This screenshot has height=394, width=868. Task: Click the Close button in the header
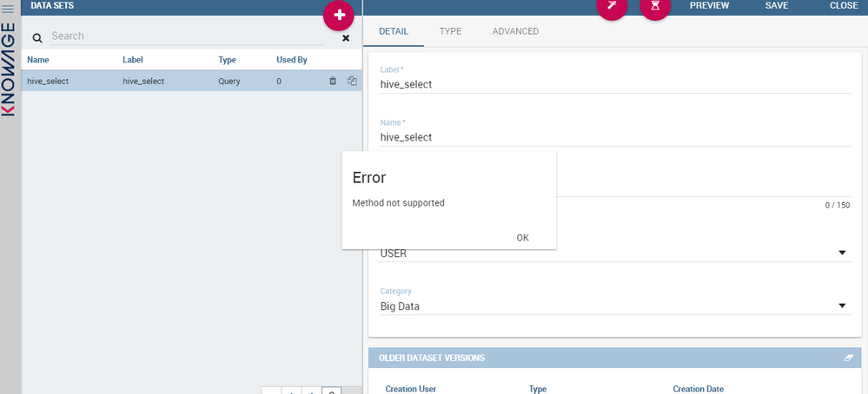coord(844,5)
